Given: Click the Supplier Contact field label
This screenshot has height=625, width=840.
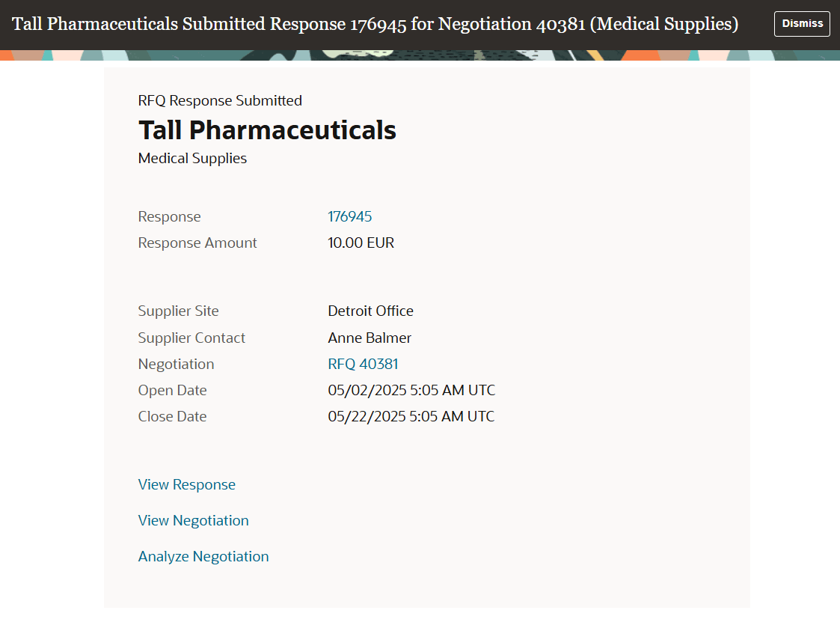Looking at the screenshot, I should point(191,338).
